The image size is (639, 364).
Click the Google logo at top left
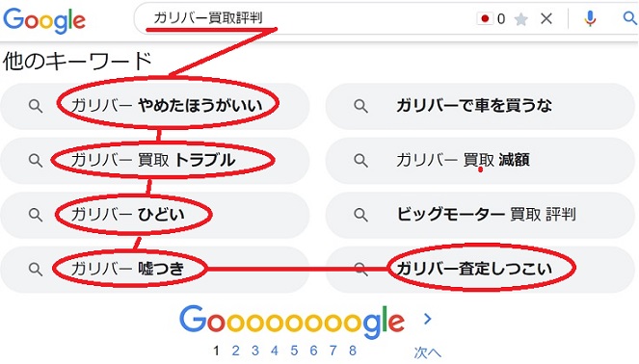pyautogui.click(x=44, y=20)
